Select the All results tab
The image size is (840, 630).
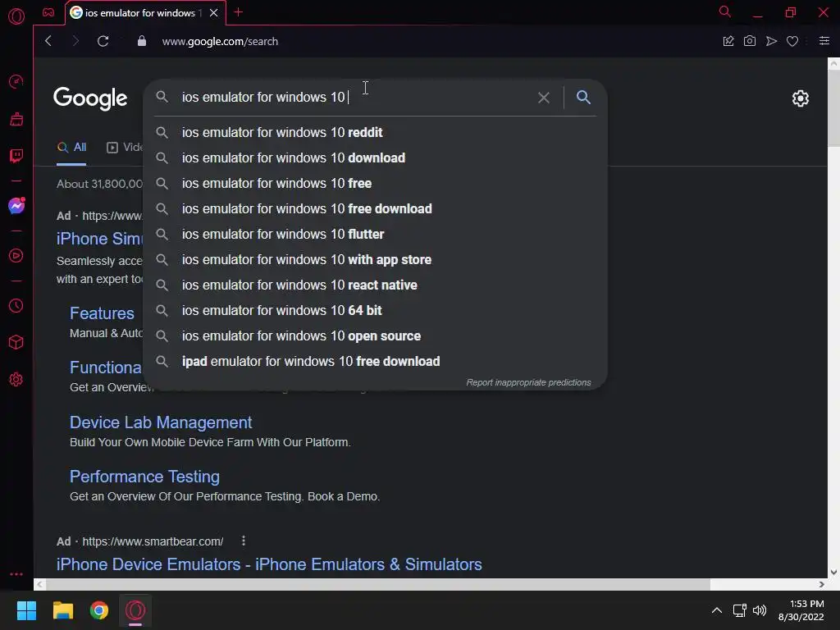click(72, 148)
